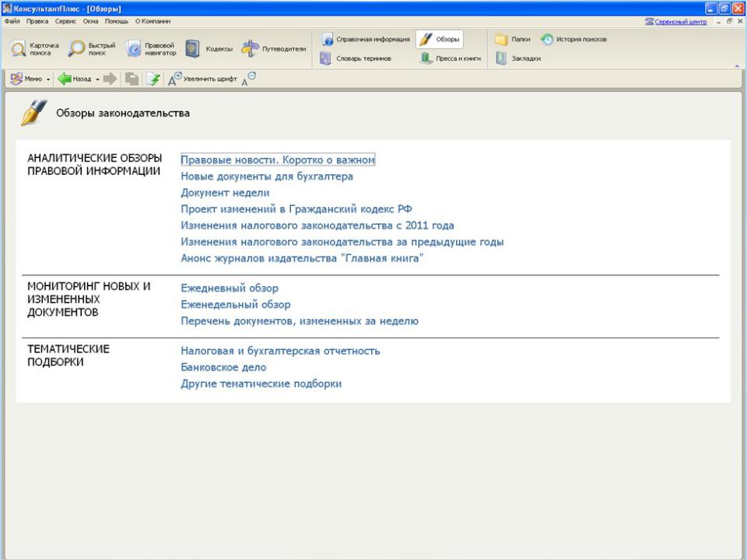The height and width of the screenshot is (560, 747).
Task: Open Анонс журналов издательства "Главная книга"
Action: 302,258
